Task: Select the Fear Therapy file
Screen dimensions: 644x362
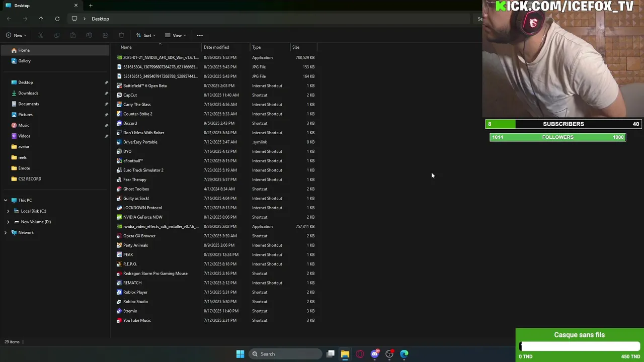Action: [215, 179]
